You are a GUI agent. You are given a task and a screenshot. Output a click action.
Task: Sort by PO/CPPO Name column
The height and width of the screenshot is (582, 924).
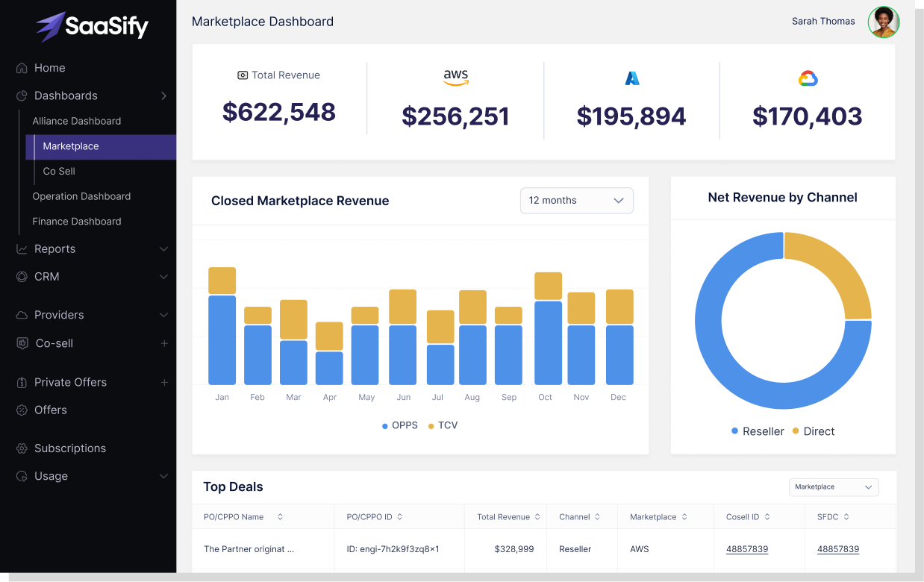281,517
